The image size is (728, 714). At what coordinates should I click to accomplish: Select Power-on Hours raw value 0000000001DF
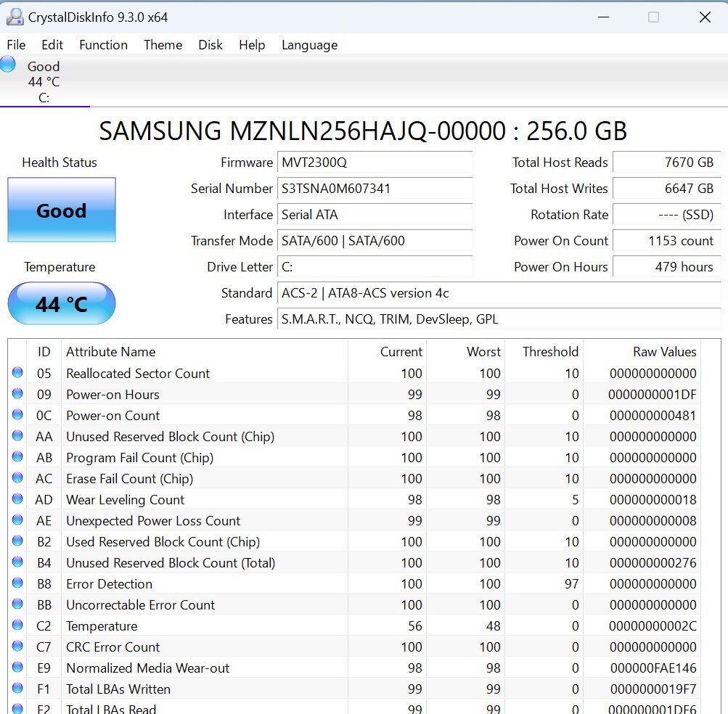pyautogui.click(x=653, y=394)
